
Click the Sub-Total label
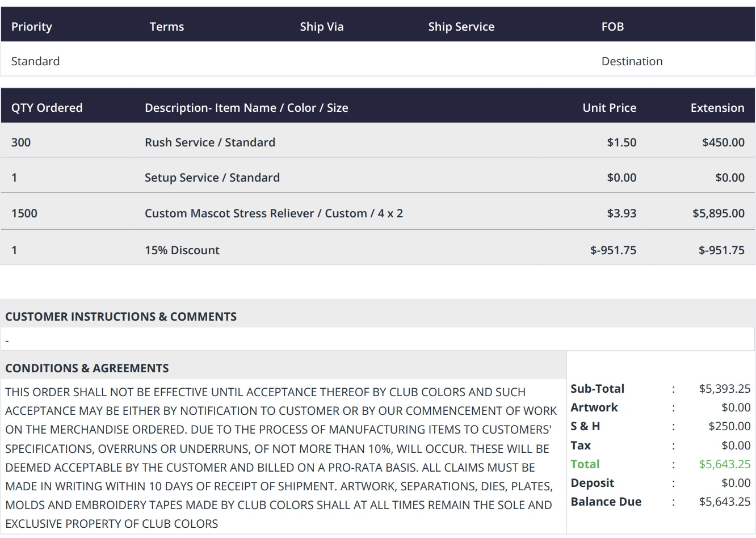(598, 389)
